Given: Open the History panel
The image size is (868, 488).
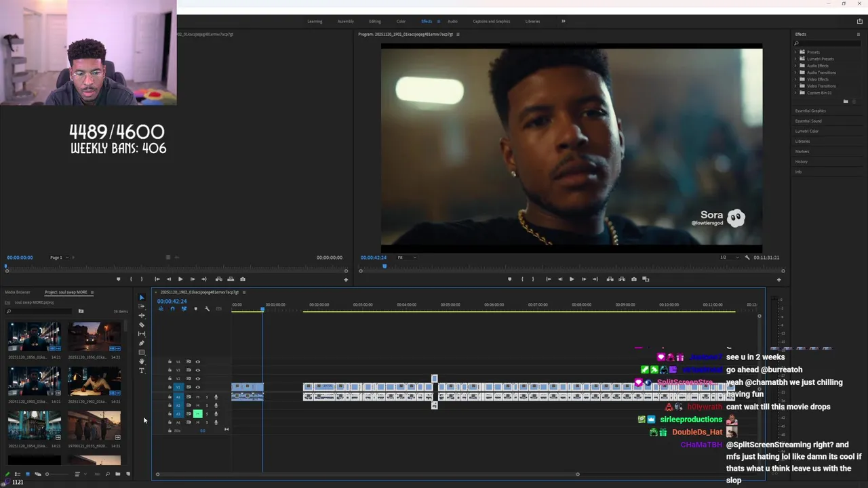Looking at the screenshot, I should (x=802, y=161).
